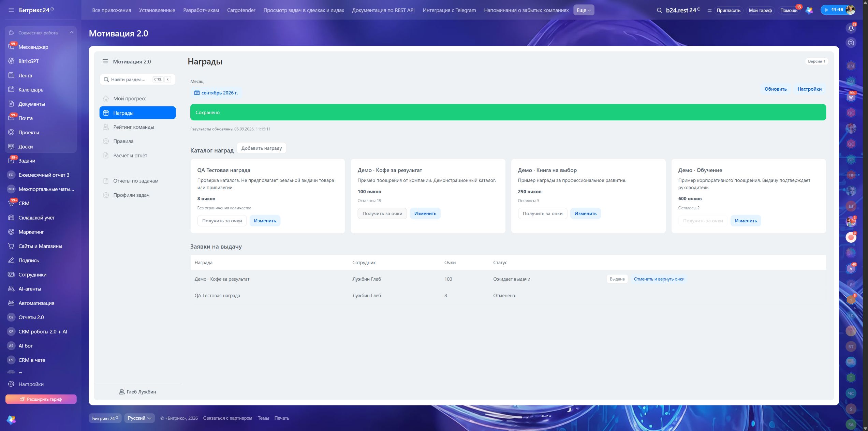
Task: Open BitrixGPT in the sidebar
Action: point(28,61)
